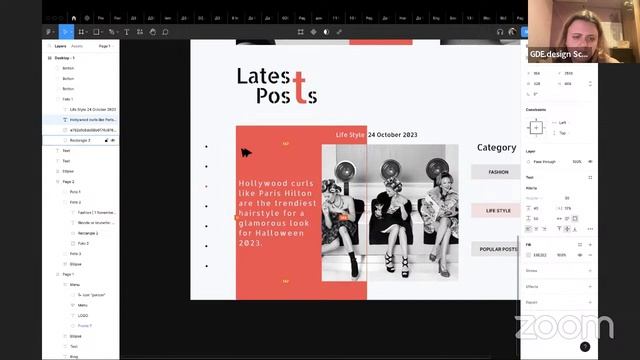
Task: Select the Pen tool
Action: 111,32
